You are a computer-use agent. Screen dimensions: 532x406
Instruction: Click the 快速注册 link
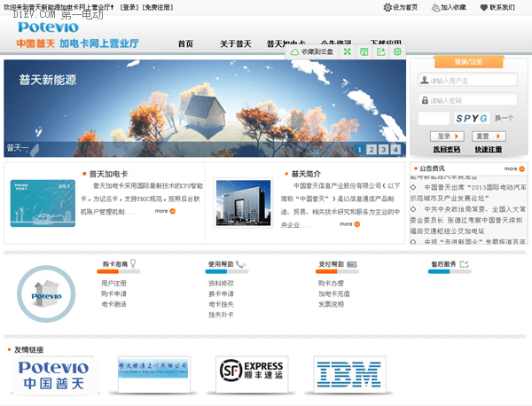click(x=489, y=149)
